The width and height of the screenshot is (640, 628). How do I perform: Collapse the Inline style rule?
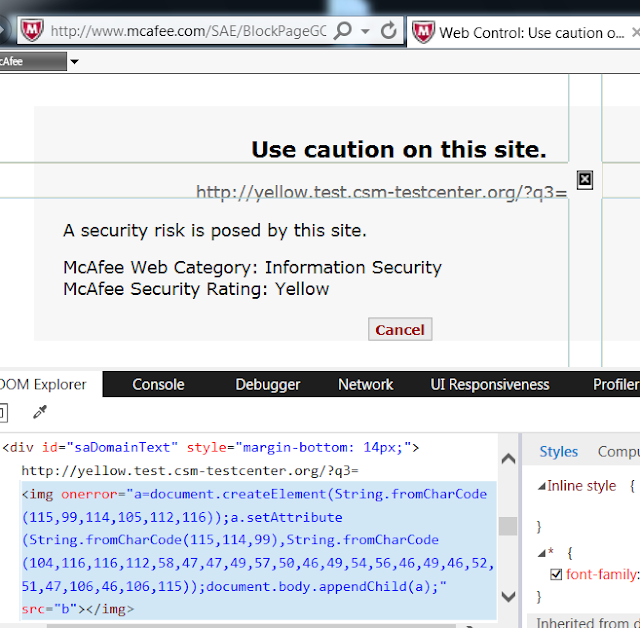tap(542, 486)
